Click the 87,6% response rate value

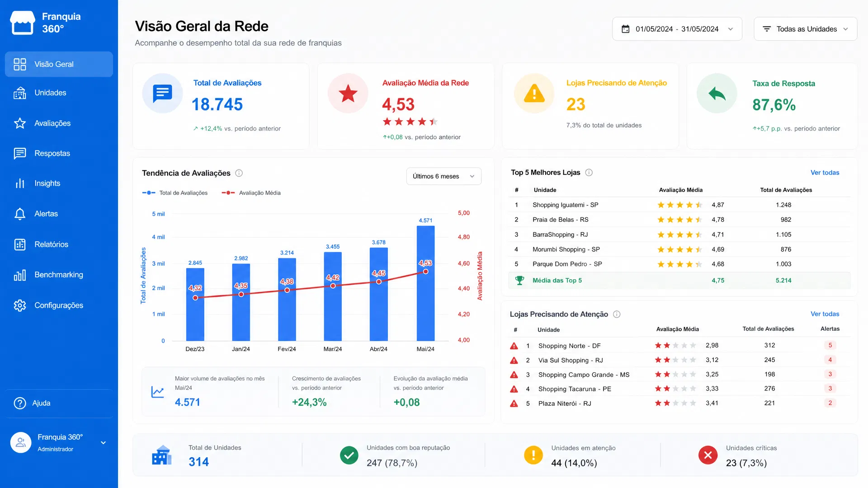click(774, 105)
